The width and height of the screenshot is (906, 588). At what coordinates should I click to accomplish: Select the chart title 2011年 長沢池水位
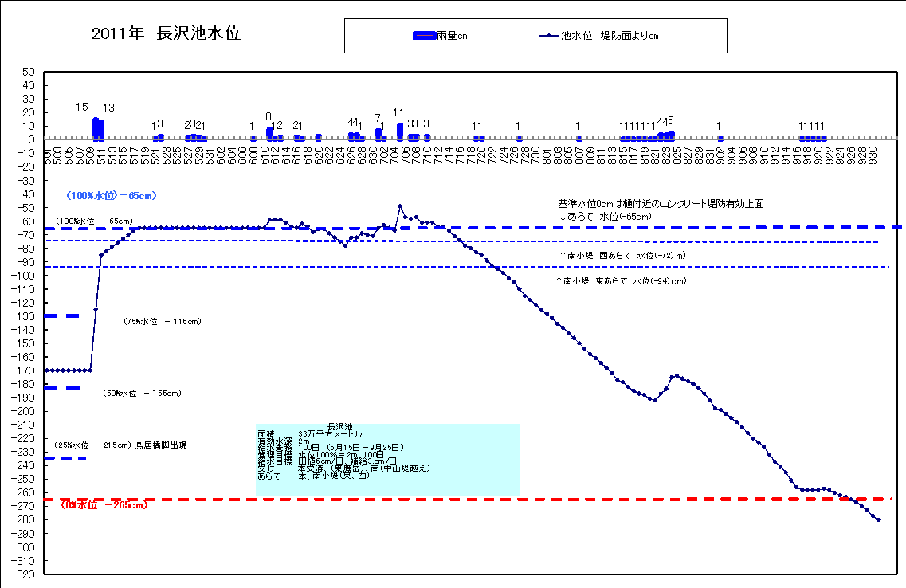(x=166, y=33)
